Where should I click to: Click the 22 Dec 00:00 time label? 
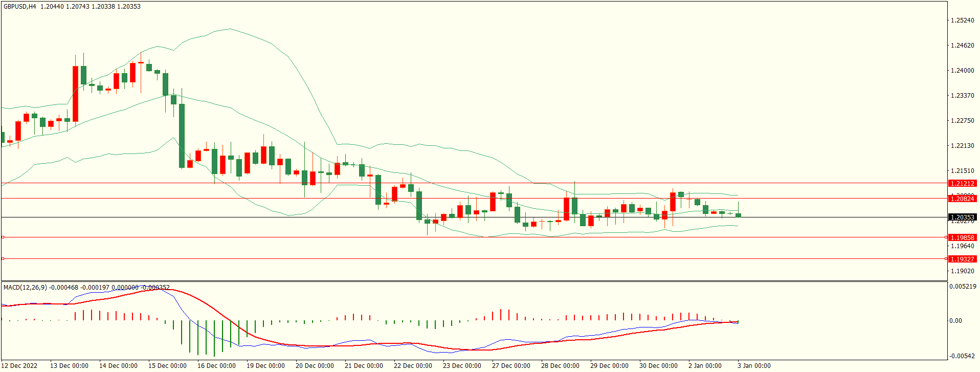[x=413, y=366]
